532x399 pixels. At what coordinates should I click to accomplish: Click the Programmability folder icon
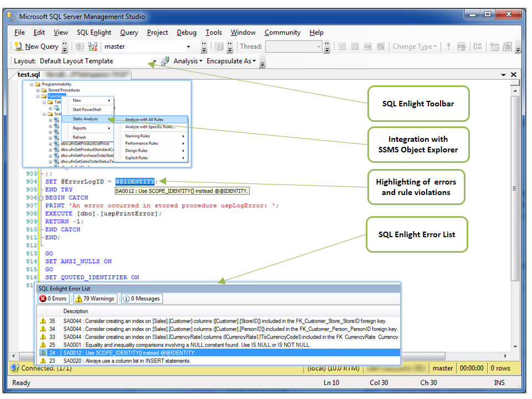pyautogui.click(x=38, y=84)
